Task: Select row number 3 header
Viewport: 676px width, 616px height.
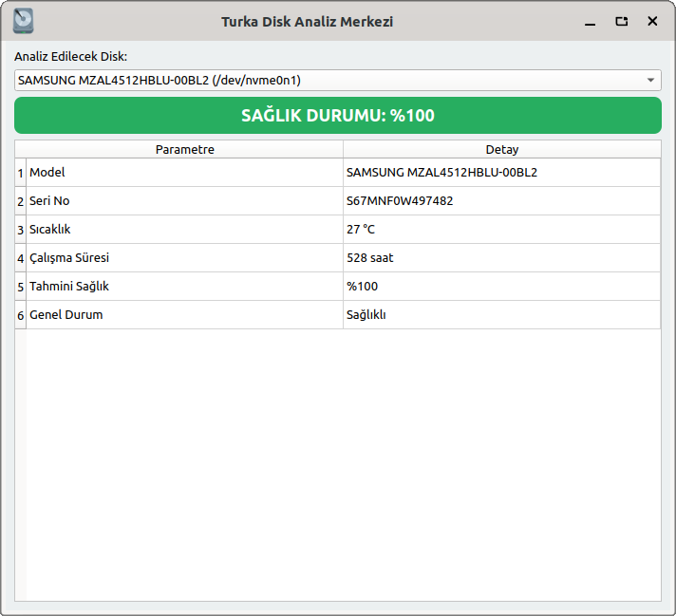Action: click(20, 230)
